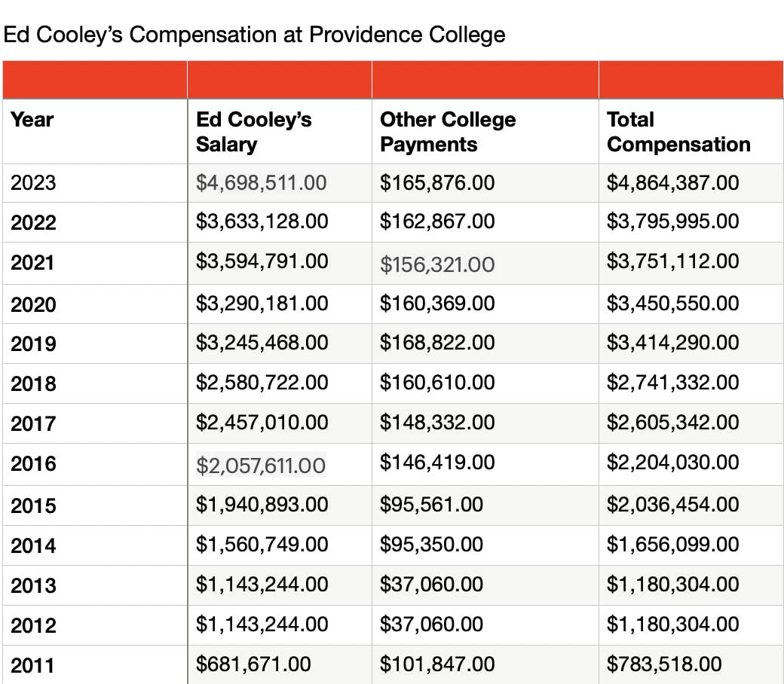Select the Ed Cooley's Salary column header
The height and width of the screenshot is (684, 784).
point(253,132)
